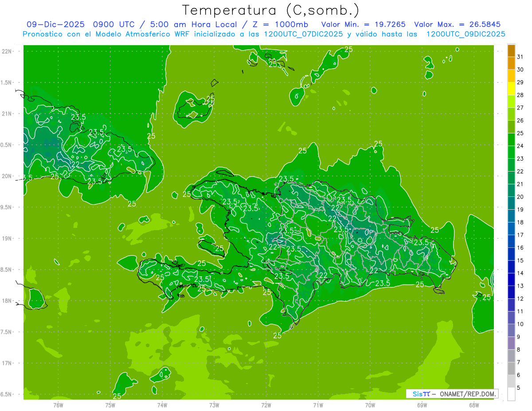Screen dimensions: 532x411
Task: Click the 'Temperatura (C,somb.)' map title
Action: tap(271, 10)
